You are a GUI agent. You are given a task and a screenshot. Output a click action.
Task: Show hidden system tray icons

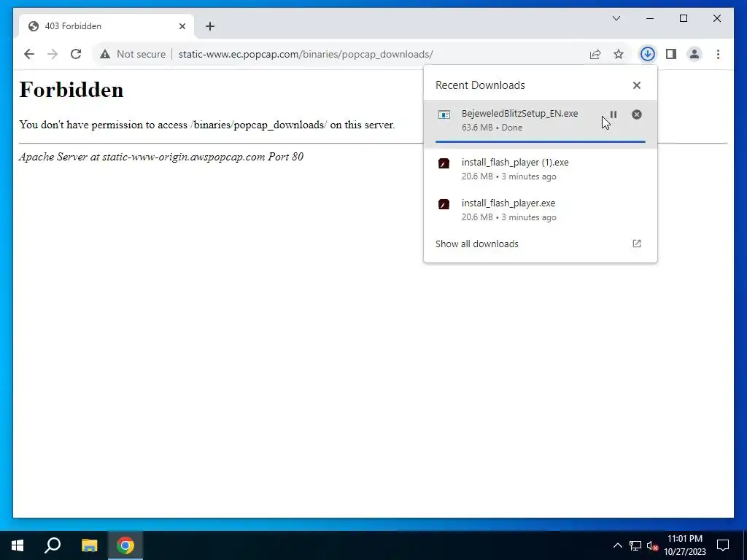pyautogui.click(x=617, y=545)
